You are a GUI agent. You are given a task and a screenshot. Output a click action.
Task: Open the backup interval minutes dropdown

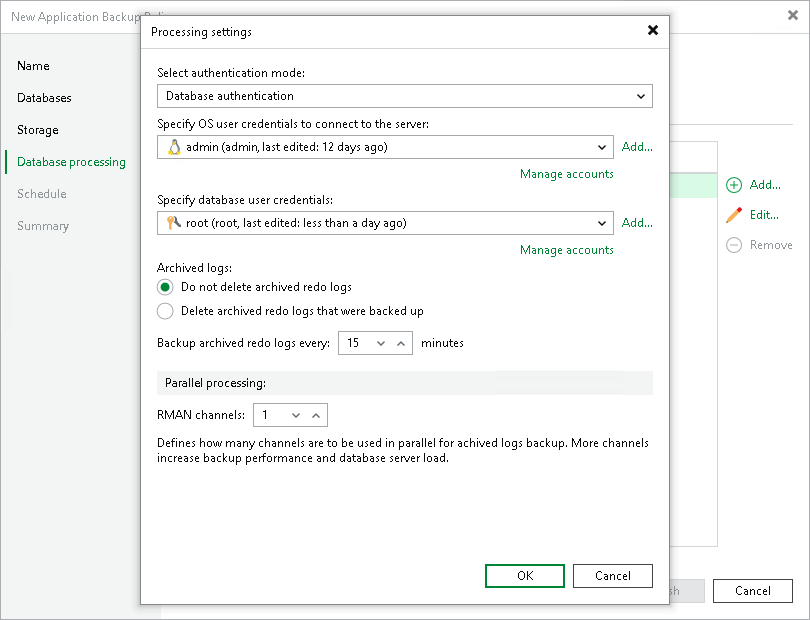click(x=380, y=343)
